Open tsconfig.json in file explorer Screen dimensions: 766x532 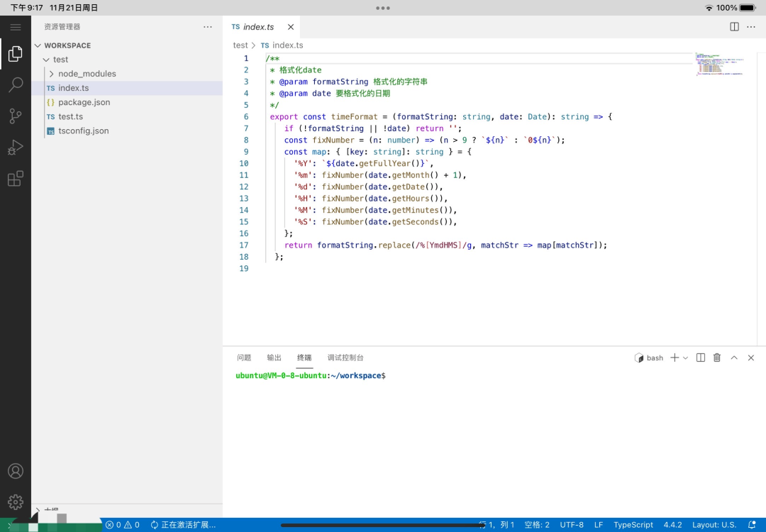(x=127, y=131)
